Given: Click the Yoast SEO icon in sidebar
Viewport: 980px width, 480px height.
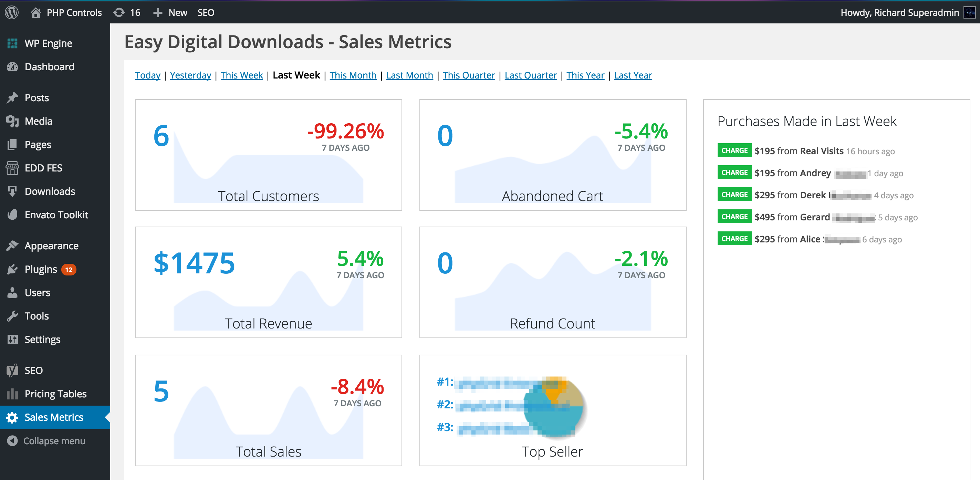Looking at the screenshot, I should [x=12, y=371].
